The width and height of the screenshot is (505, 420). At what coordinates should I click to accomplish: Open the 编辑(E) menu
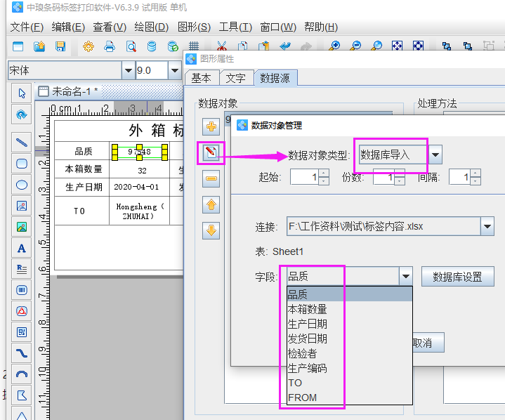point(68,27)
